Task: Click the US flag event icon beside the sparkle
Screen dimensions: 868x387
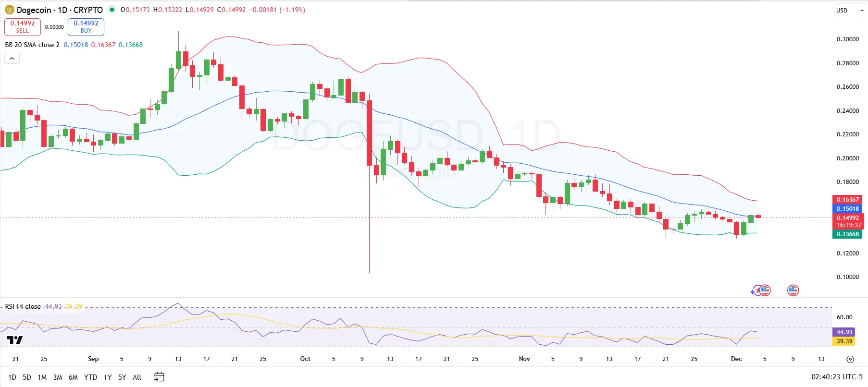Action: tap(765, 290)
